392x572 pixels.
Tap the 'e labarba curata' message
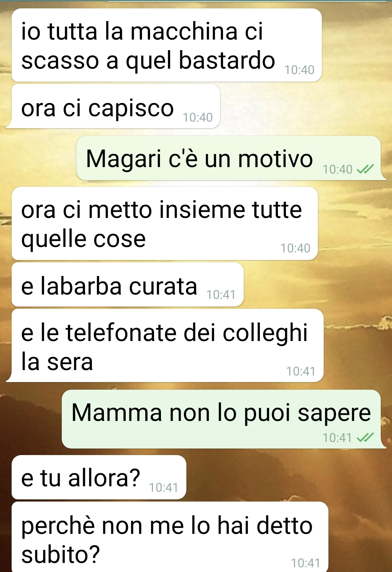point(128,285)
